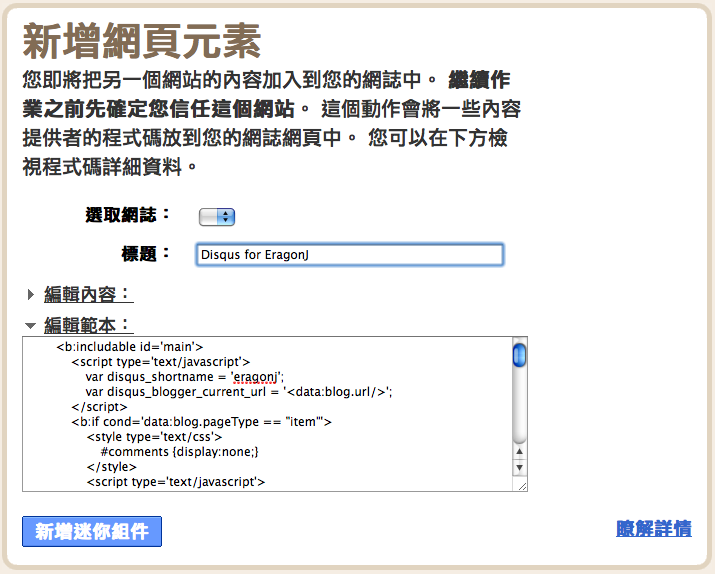Click the #comments {display:none;} code line

(x=180, y=452)
